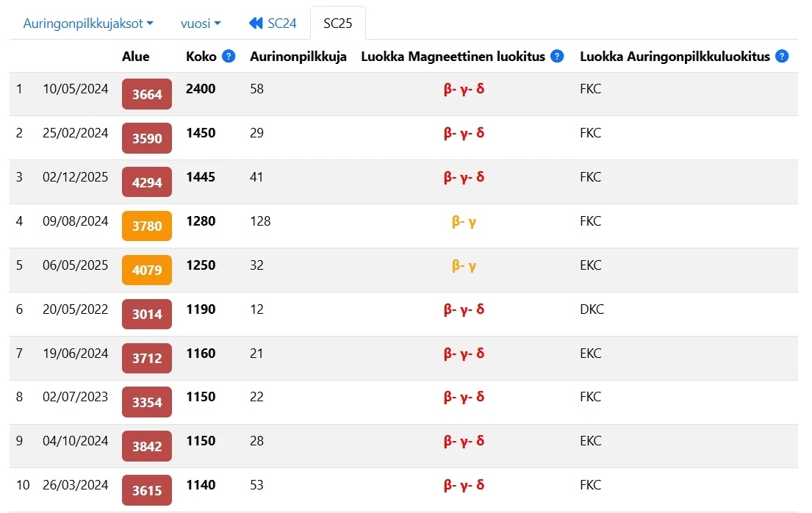
Task: Switch to the SC24 tab
Action: click(273, 24)
